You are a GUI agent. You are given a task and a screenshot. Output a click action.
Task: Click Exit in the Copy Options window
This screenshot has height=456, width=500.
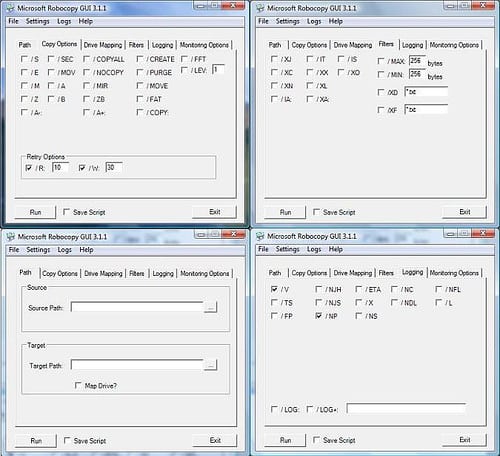215,212
